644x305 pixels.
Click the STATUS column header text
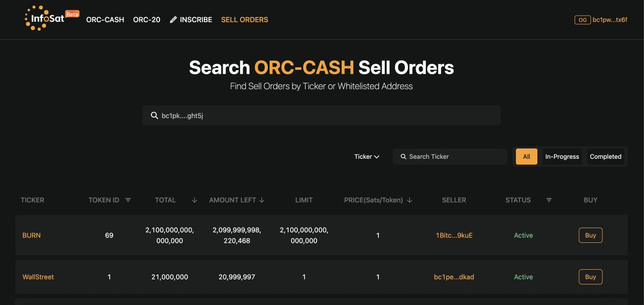point(518,200)
